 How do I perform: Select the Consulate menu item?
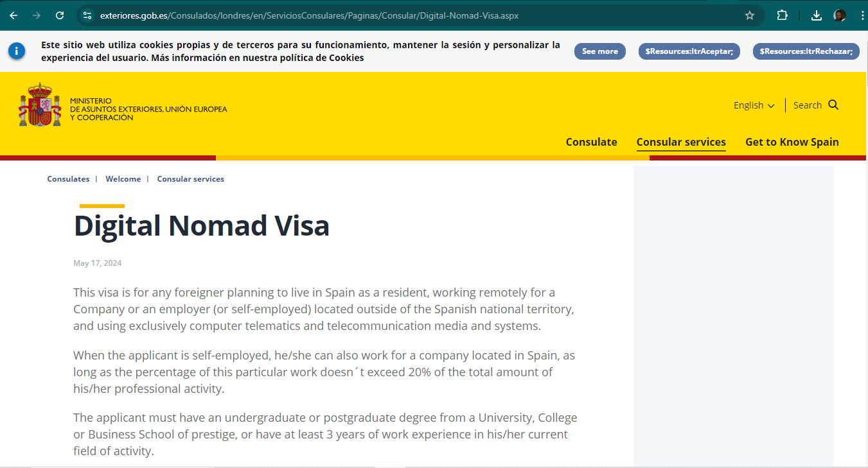pos(591,142)
